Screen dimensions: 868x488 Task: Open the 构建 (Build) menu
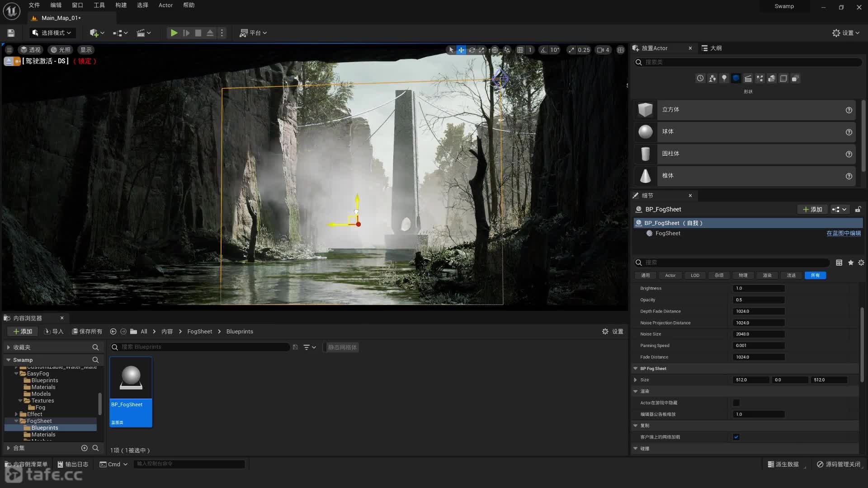[x=121, y=5]
